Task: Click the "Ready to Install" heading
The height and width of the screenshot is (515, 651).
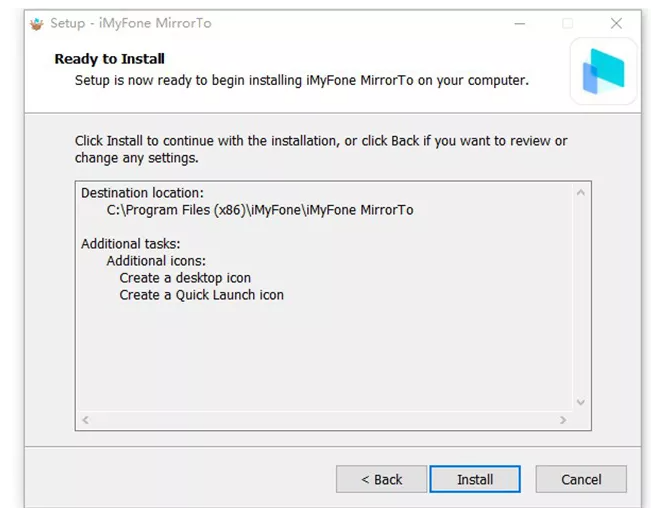Action: tap(110, 59)
